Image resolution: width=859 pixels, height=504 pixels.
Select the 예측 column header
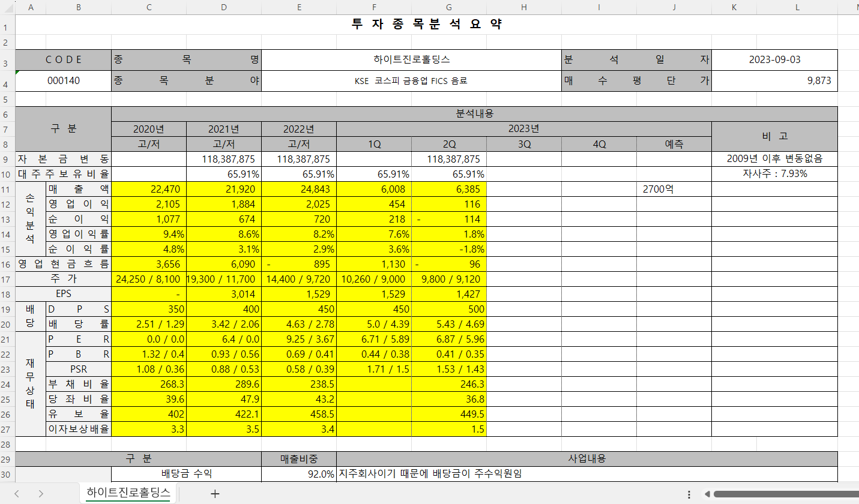click(674, 144)
